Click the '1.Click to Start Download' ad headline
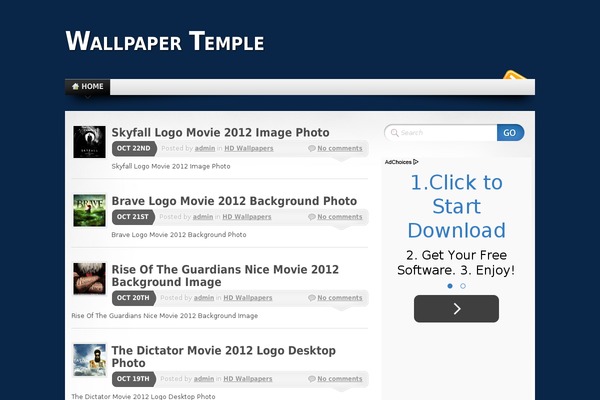The image size is (600, 400). point(457,206)
